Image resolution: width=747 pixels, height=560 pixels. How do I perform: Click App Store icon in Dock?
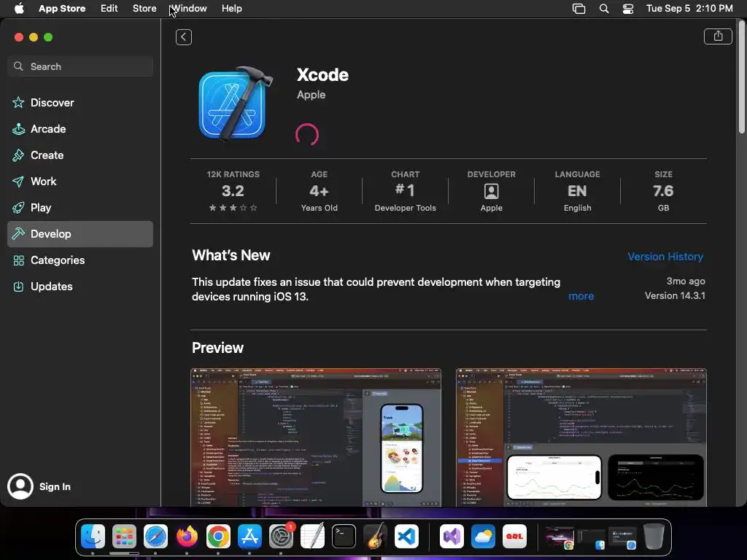pos(249,536)
